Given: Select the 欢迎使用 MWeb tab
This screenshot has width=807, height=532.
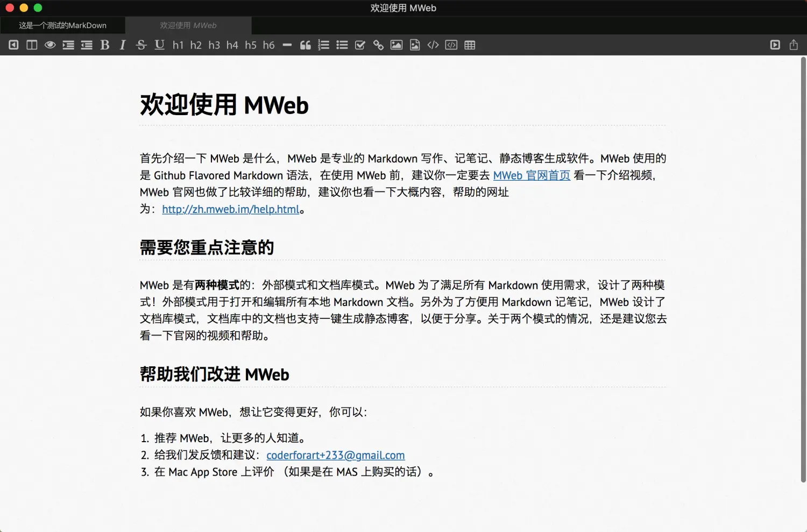Looking at the screenshot, I should 188,25.
